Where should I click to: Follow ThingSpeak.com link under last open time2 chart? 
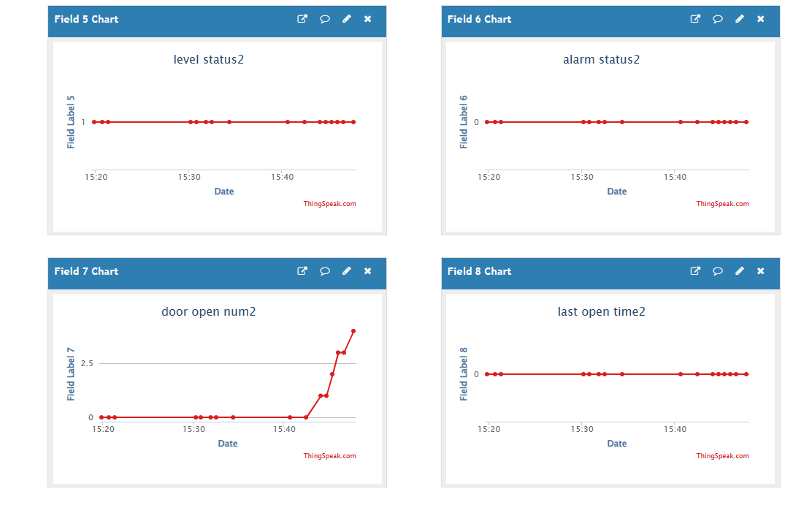click(x=722, y=456)
